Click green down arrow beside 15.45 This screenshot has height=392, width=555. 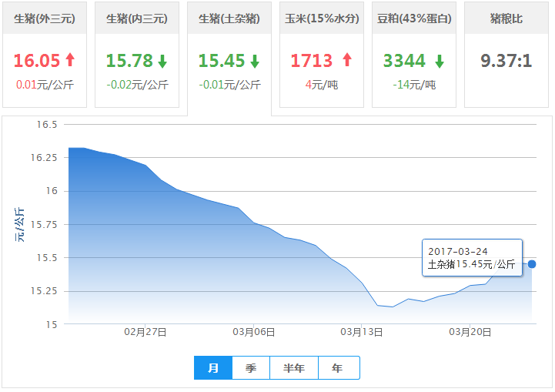coord(255,61)
